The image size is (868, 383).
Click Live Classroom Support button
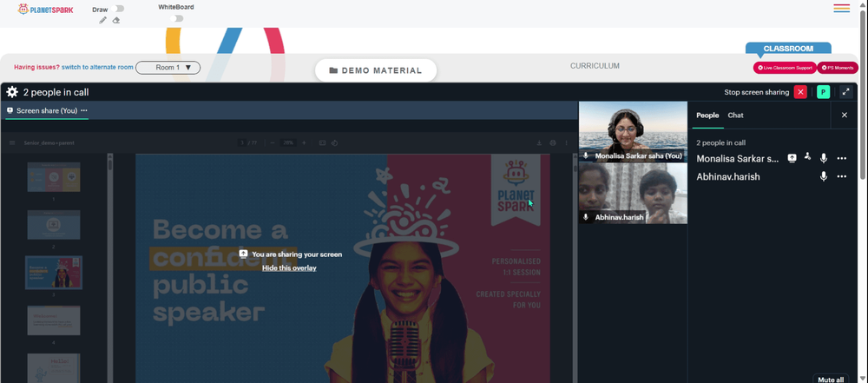click(x=785, y=68)
